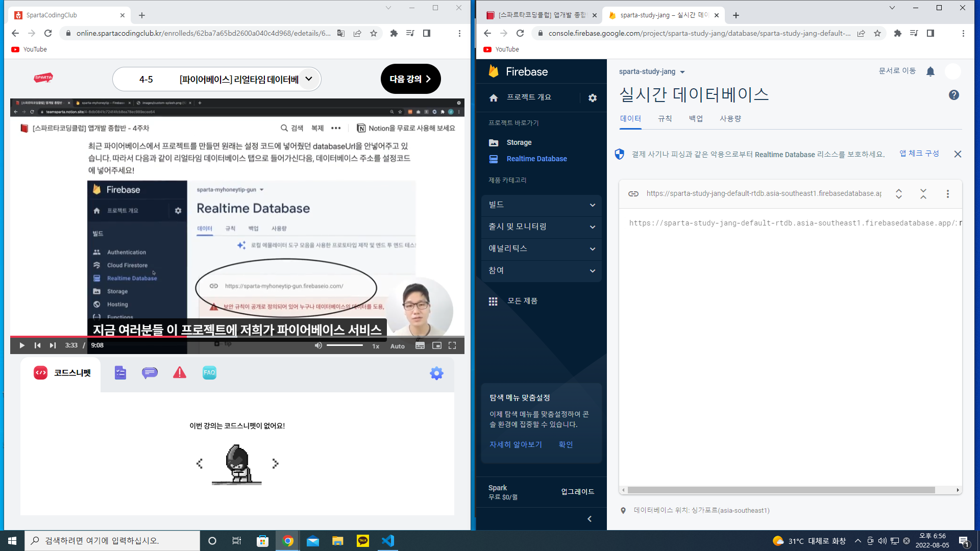Collapse the Firebase sidebar chevron
Screen dimensions: 980x551
click(590, 519)
